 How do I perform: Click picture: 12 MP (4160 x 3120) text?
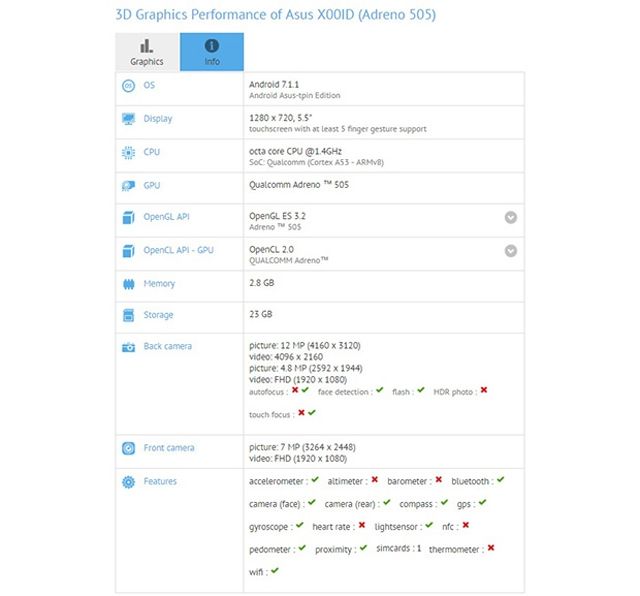[305, 346]
